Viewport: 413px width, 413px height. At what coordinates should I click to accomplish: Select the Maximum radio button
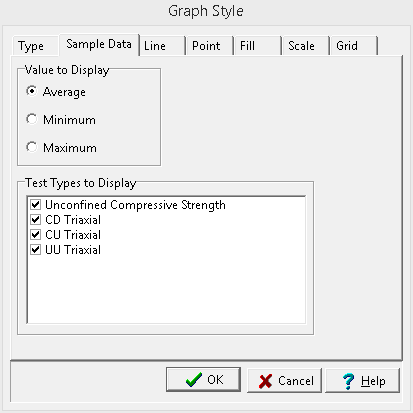tap(32, 147)
